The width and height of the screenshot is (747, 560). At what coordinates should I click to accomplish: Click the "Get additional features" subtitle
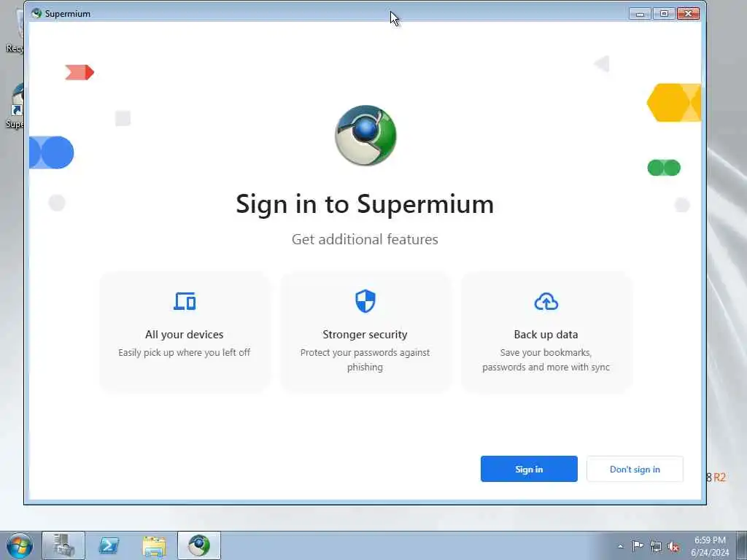click(365, 239)
